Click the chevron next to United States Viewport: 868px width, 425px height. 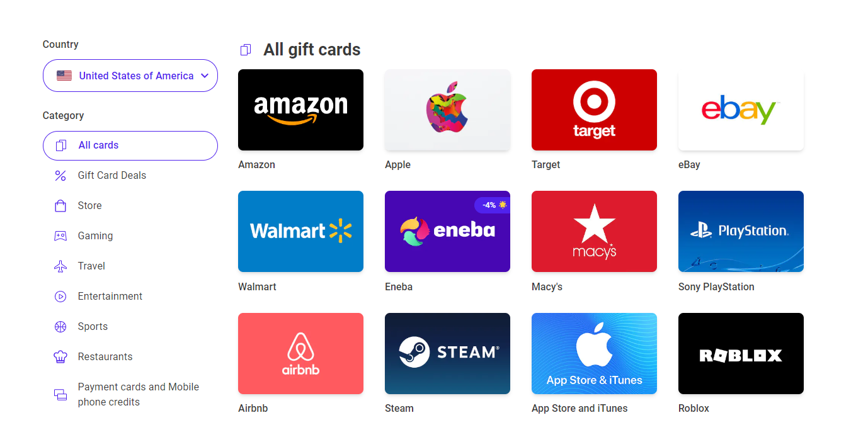pos(204,76)
